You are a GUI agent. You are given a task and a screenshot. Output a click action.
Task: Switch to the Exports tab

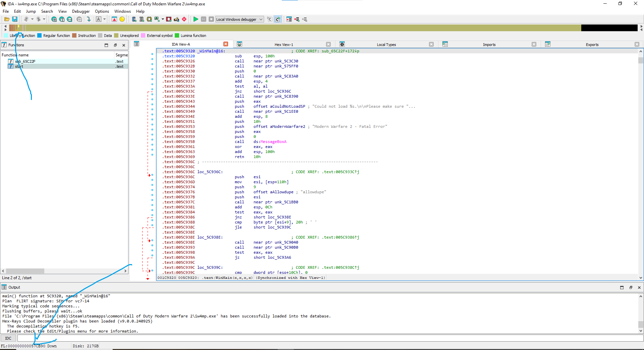point(592,44)
